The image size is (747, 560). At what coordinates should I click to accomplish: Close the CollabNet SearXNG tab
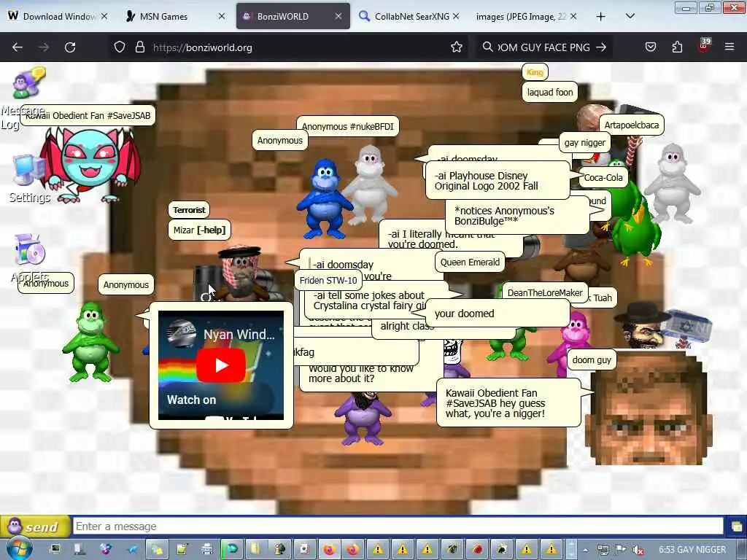pos(456,16)
